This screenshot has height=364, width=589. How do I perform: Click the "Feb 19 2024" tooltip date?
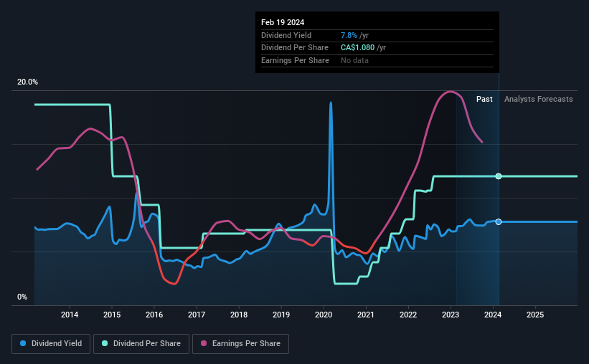(x=283, y=22)
